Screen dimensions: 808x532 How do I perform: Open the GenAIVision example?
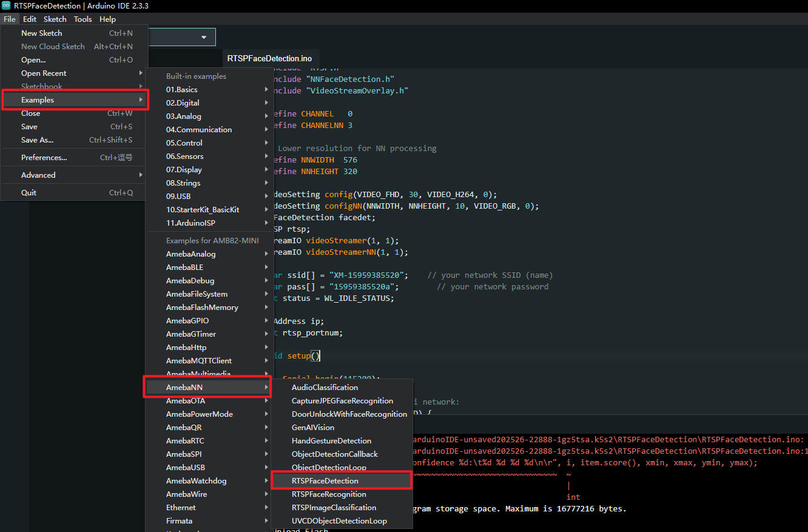(342, 428)
